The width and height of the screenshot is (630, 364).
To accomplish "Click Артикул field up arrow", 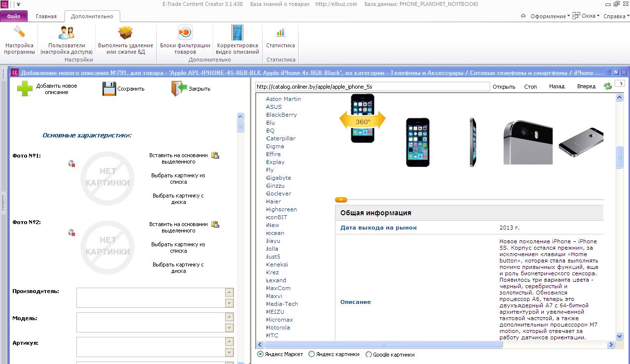I will (229, 342).
